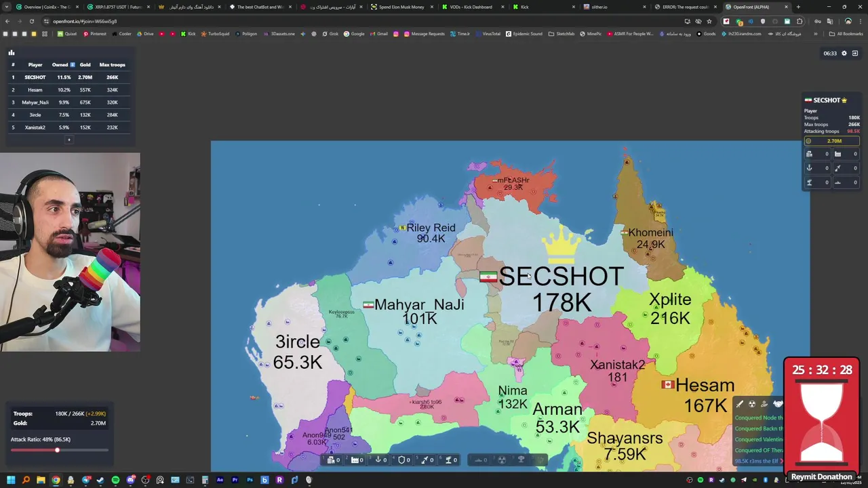This screenshot has height=488, width=868.
Task: Switch to the slither.io browser tab
Action: [614, 7]
